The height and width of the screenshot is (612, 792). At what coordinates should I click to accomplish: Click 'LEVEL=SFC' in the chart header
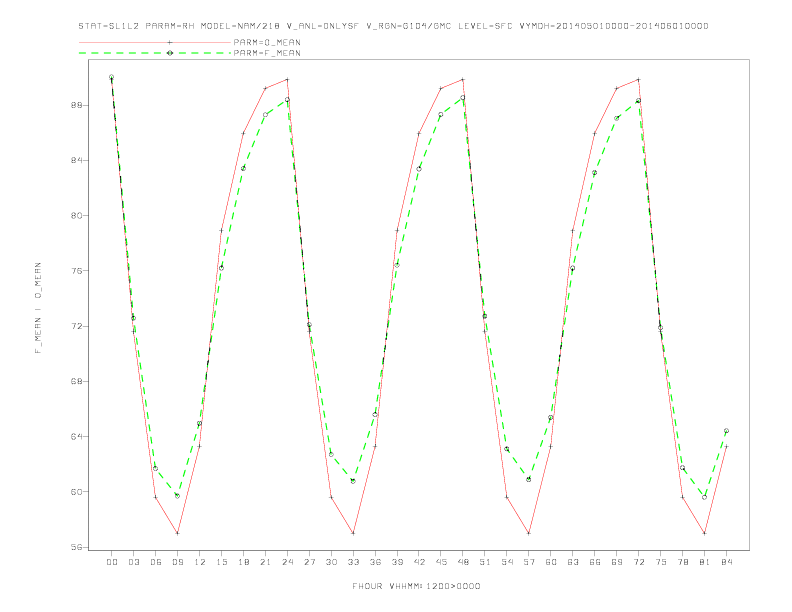485,26
